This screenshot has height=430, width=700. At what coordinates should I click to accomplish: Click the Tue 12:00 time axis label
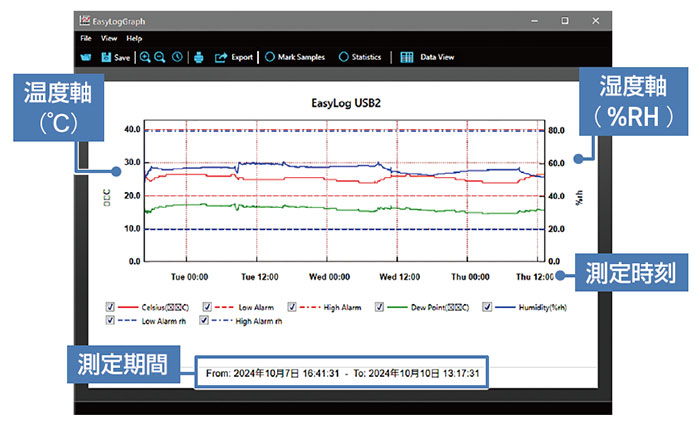click(x=260, y=277)
